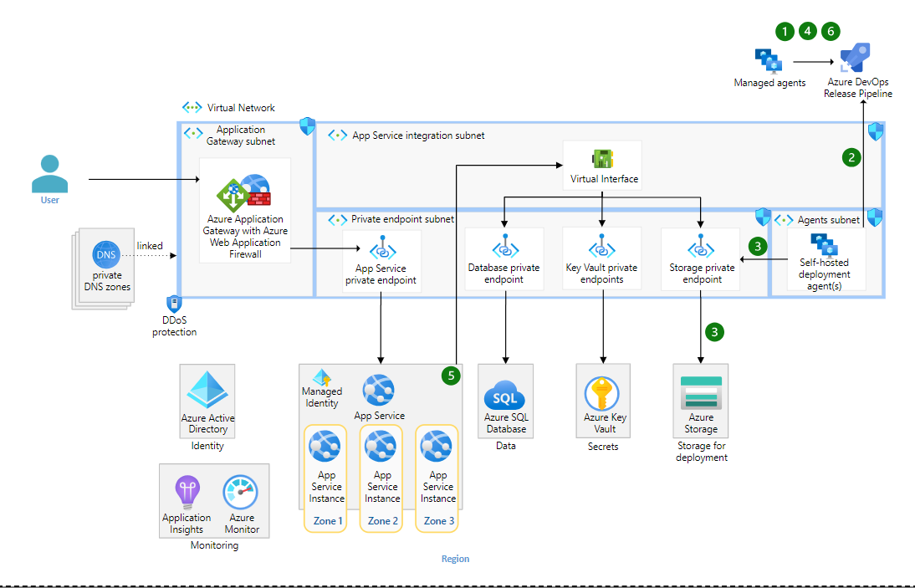
Task: Select the 'Zone 2' label
Action: coord(383,521)
